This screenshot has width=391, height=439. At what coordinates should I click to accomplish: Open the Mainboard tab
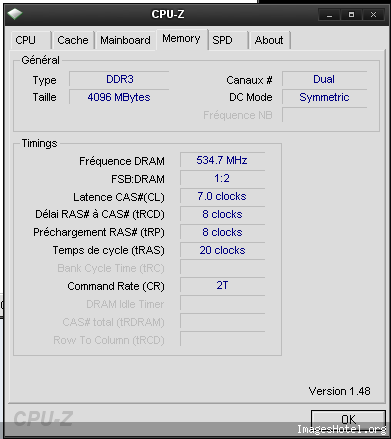coord(125,40)
